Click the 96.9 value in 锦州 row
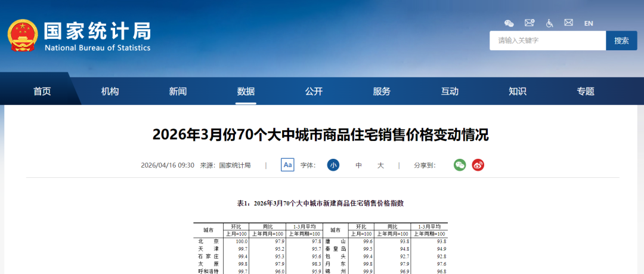The width and height of the screenshot is (644, 274). pos(404,271)
